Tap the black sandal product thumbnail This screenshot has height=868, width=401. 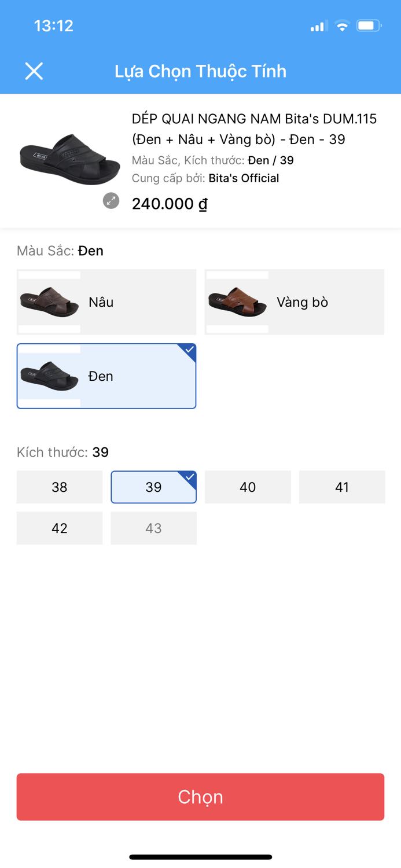pyautogui.click(x=69, y=160)
